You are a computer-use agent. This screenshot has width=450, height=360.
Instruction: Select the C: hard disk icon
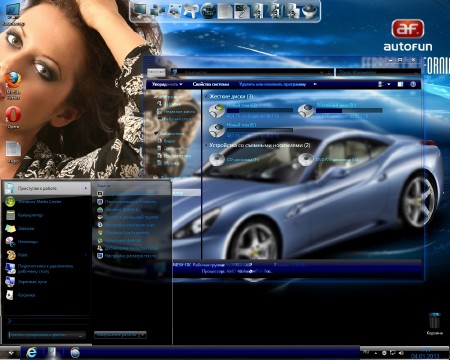click(x=217, y=110)
